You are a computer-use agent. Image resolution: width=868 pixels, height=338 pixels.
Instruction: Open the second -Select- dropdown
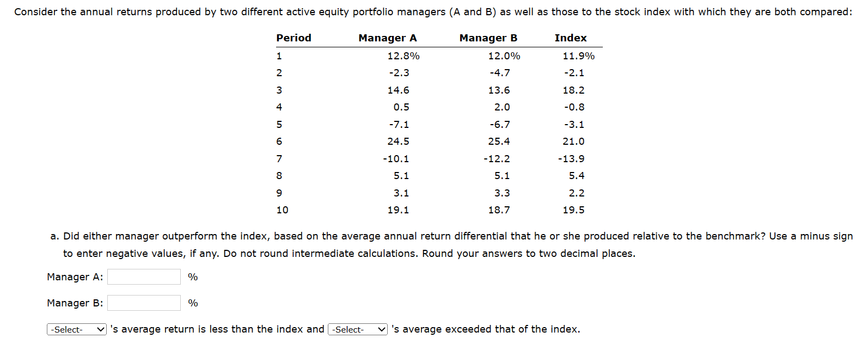click(357, 329)
